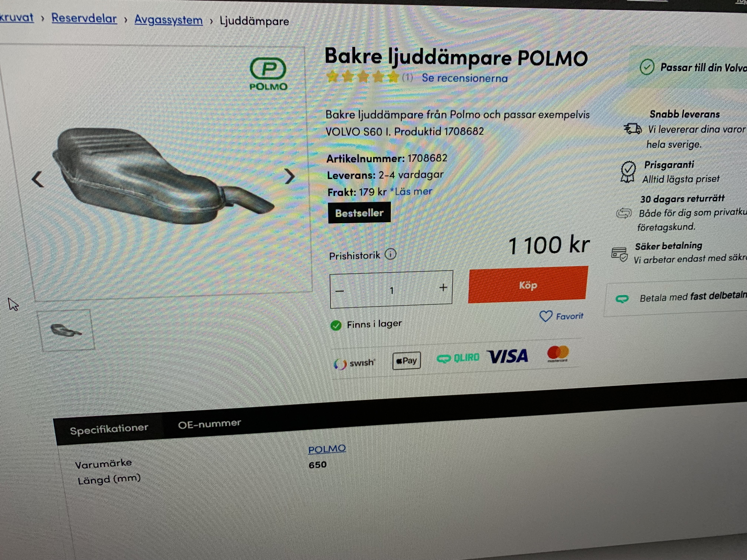Click the Mastercard payment logo

pyautogui.click(x=558, y=353)
